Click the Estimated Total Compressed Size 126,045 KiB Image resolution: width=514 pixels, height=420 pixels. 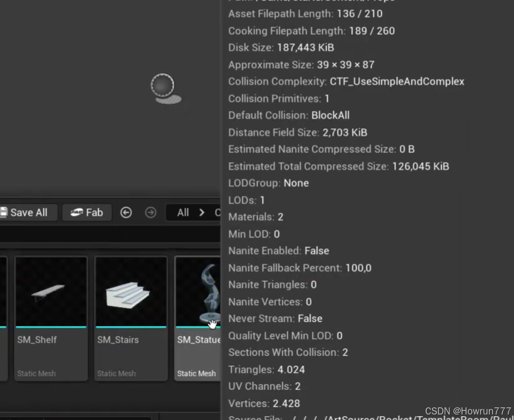pyautogui.click(x=339, y=166)
